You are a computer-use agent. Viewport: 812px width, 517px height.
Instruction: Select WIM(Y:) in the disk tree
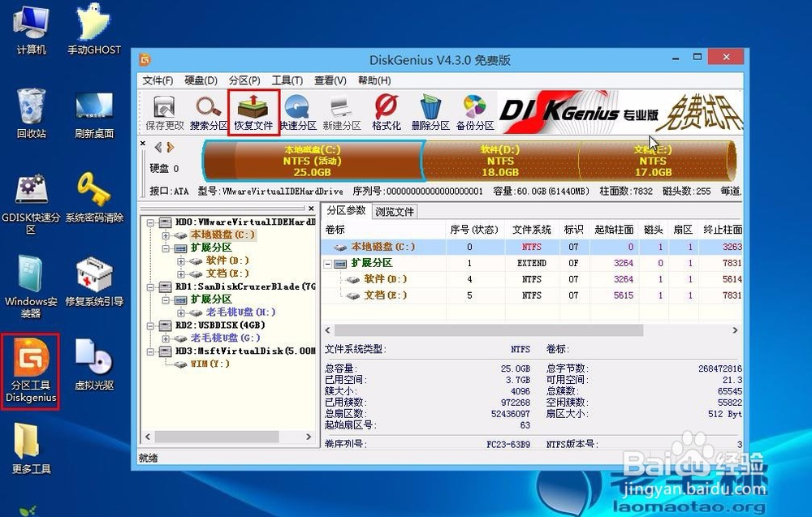(209, 364)
